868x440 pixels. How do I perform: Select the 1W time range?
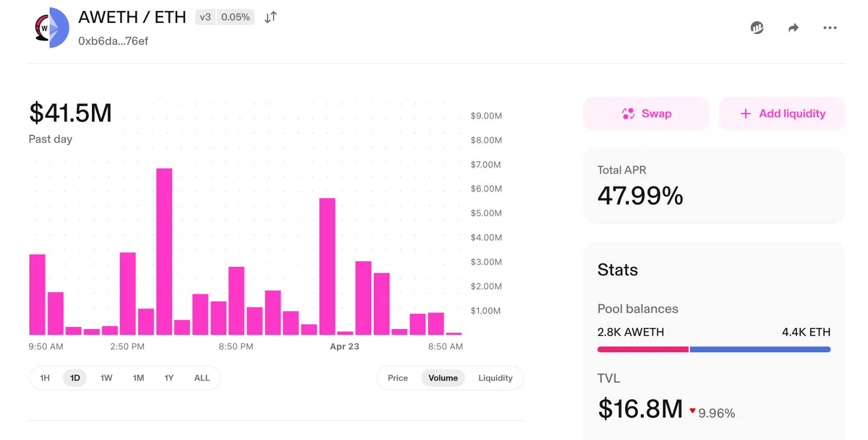coord(106,378)
